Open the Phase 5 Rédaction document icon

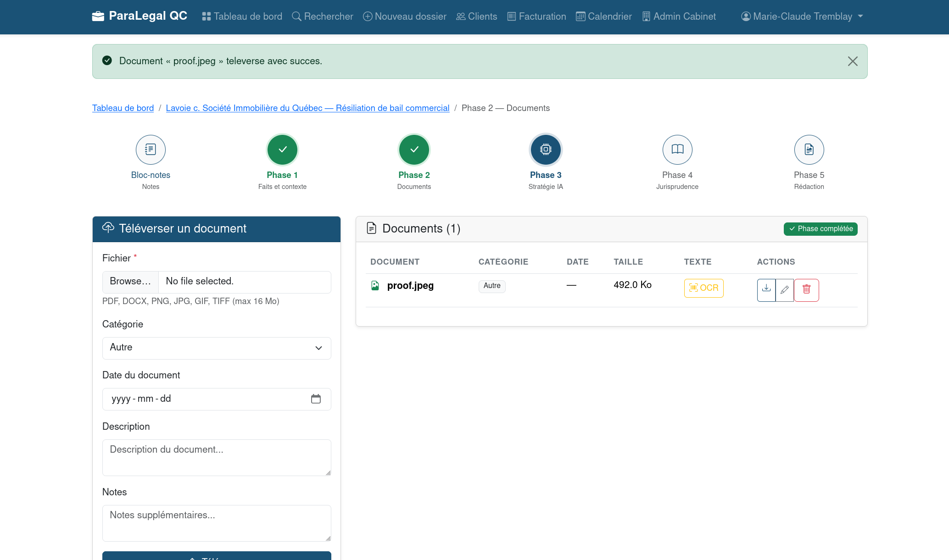click(809, 150)
